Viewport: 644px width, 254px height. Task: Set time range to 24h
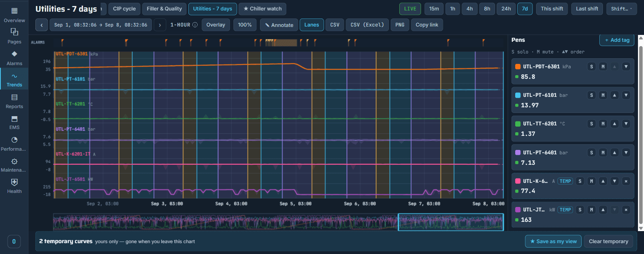click(506, 9)
